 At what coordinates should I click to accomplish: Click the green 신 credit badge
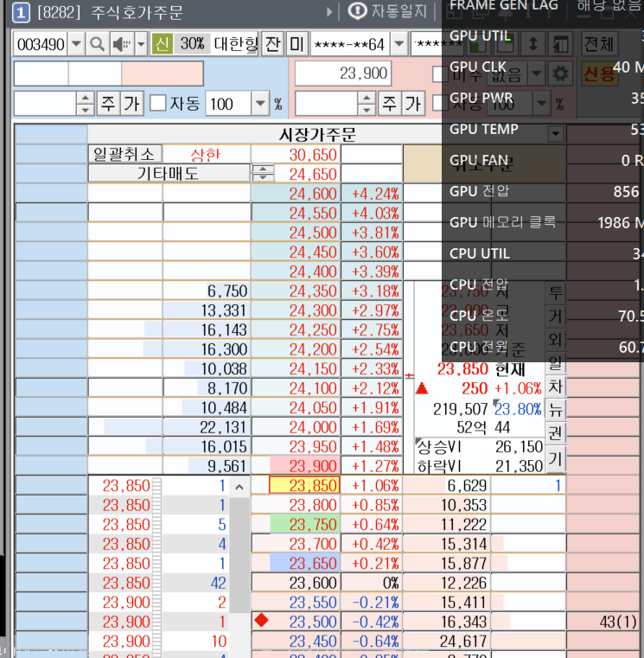coord(162,44)
